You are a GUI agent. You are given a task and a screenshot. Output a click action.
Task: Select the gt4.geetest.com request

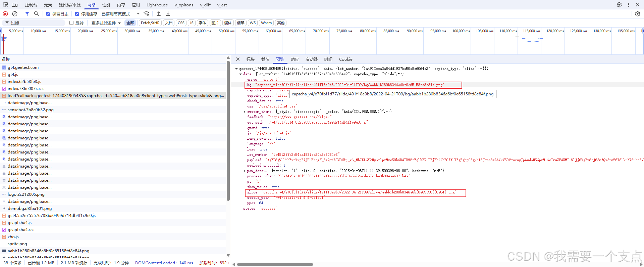[113, 68]
